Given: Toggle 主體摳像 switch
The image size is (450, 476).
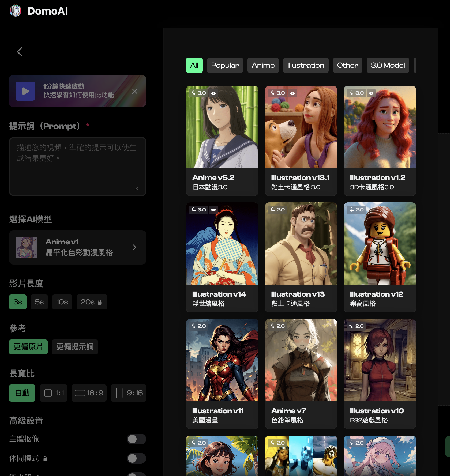Looking at the screenshot, I should [137, 439].
